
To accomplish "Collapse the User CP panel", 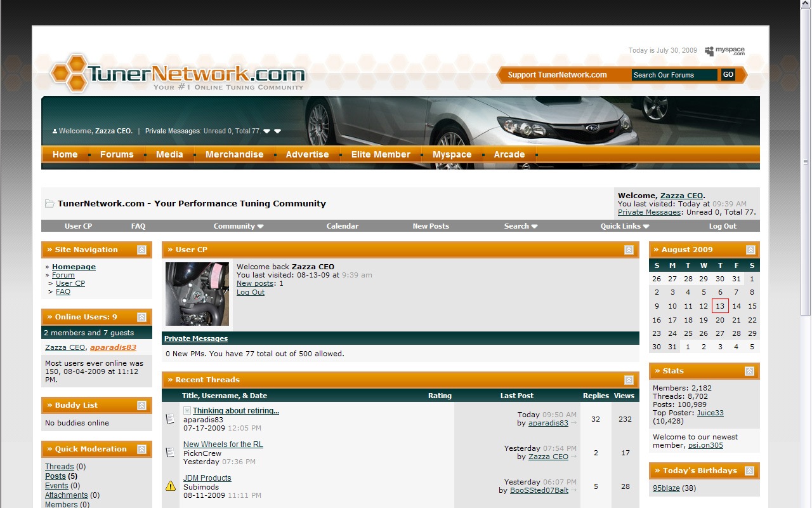I will 629,250.
